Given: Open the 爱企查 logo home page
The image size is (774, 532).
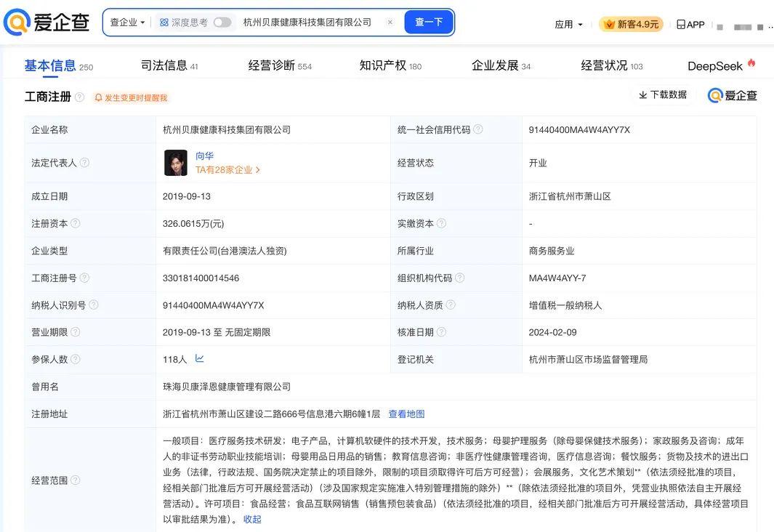Looking at the screenshot, I should click(47, 23).
